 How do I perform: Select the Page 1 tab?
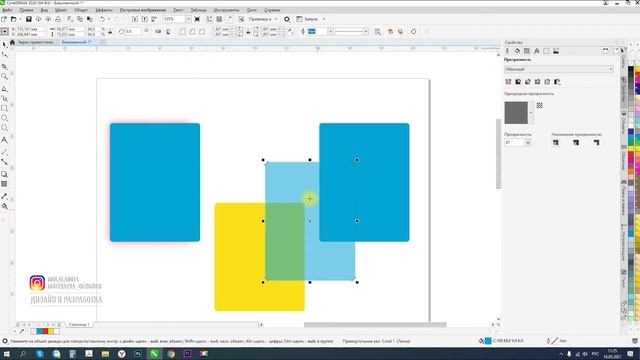pyautogui.click(x=78, y=325)
